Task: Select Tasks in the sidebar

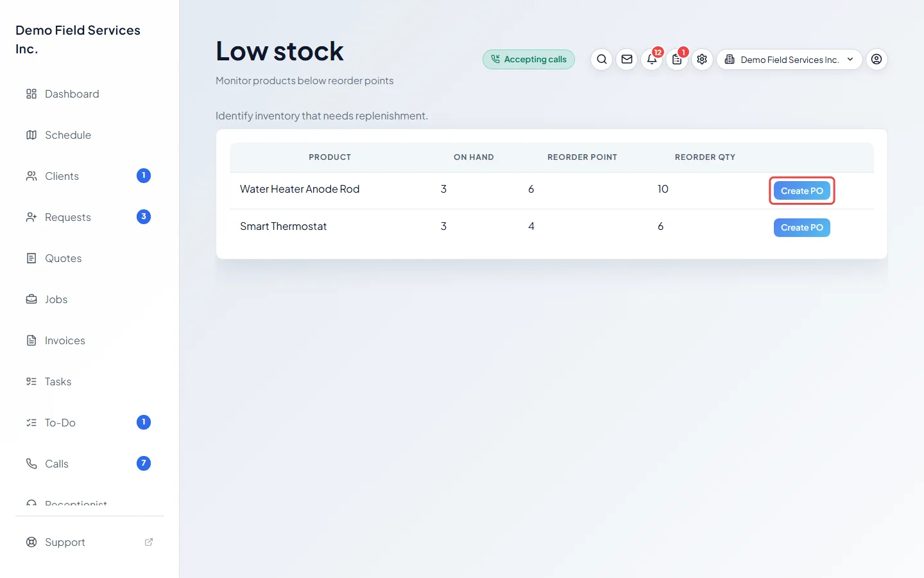Action: click(x=90, y=381)
